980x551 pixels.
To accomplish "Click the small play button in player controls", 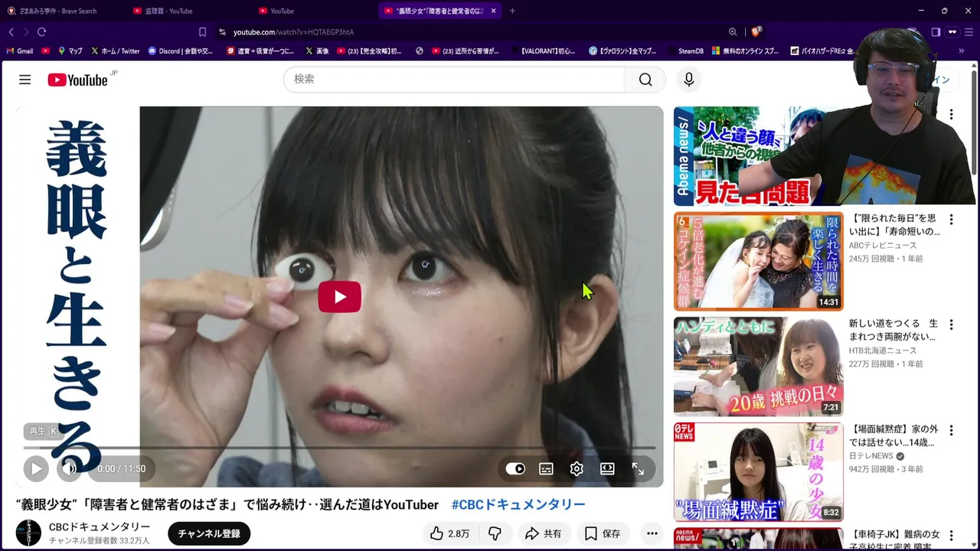I will (x=36, y=468).
